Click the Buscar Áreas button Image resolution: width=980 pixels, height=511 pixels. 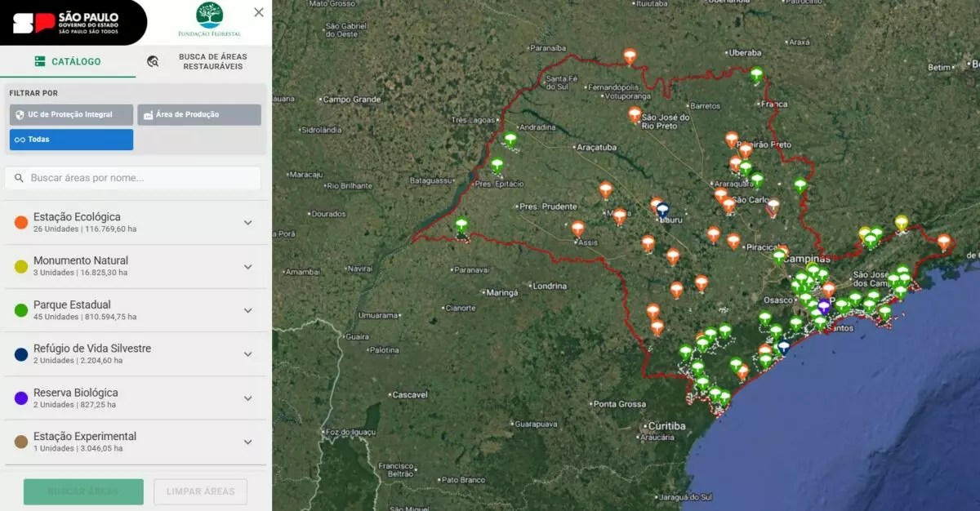tap(83, 491)
